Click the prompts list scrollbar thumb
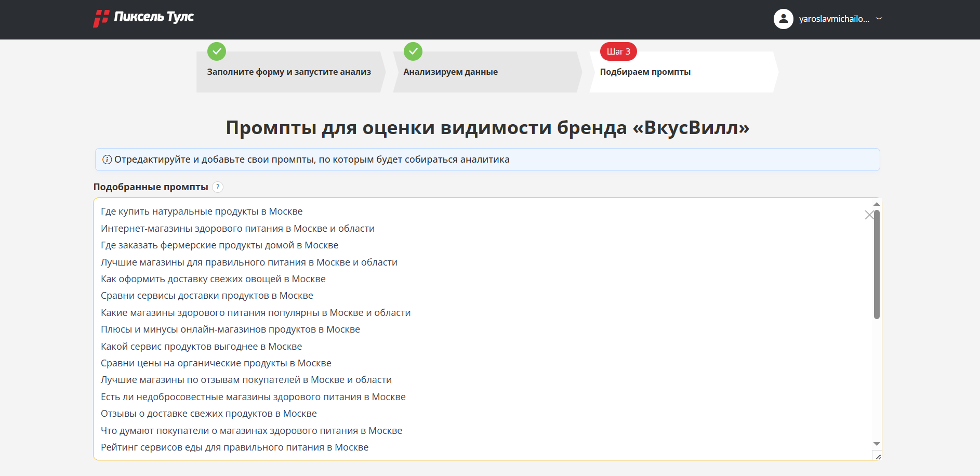This screenshot has width=980, height=476. pos(877,264)
